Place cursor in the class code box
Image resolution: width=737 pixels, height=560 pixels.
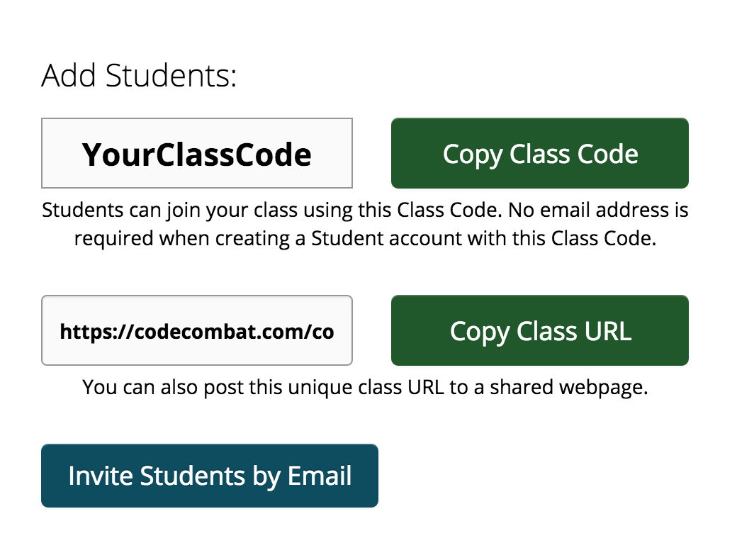[197, 153]
